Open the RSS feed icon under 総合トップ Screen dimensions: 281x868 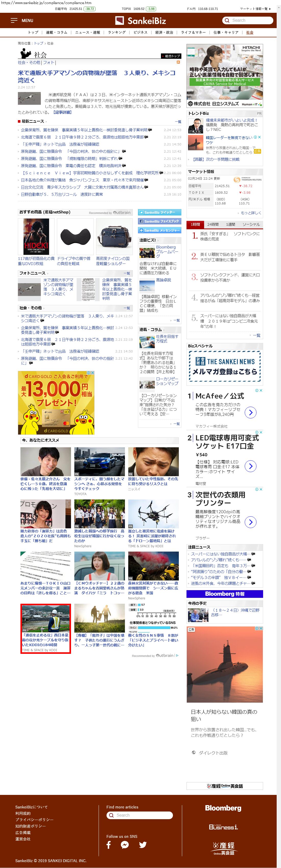pos(178,62)
